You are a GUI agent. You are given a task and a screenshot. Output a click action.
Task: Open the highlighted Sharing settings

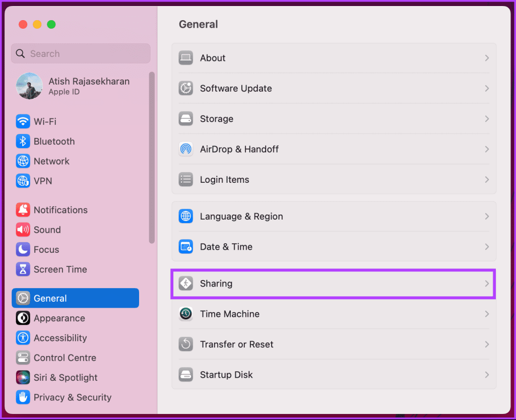click(x=333, y=284)
